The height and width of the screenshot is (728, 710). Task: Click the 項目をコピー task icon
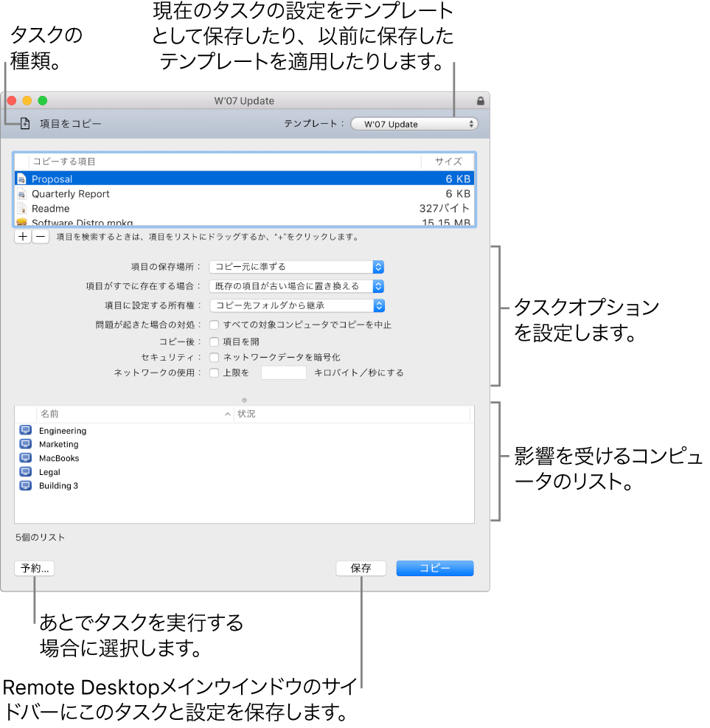[x=23, y=124]
